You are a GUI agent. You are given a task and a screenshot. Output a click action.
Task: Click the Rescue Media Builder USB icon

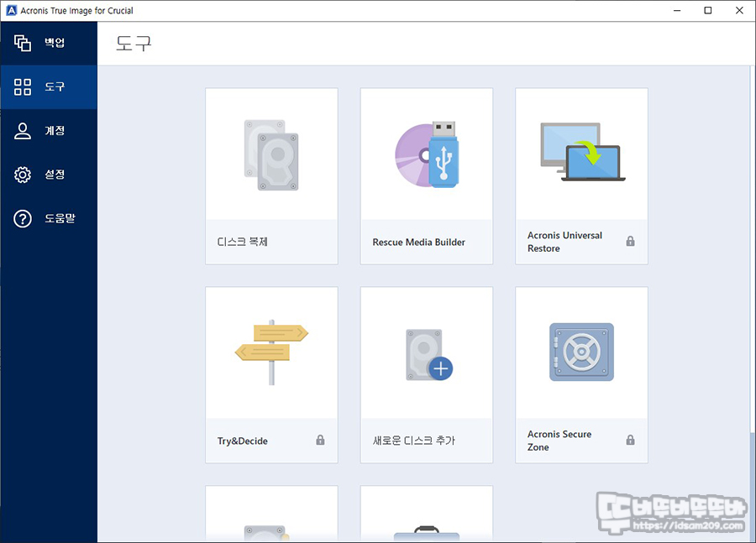[427, 154]
